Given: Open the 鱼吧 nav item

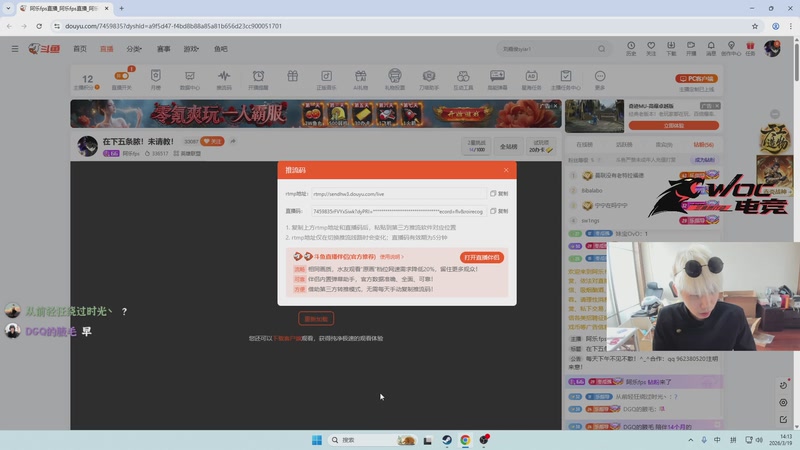Looking at the screenshot, I should click(221, 49).
